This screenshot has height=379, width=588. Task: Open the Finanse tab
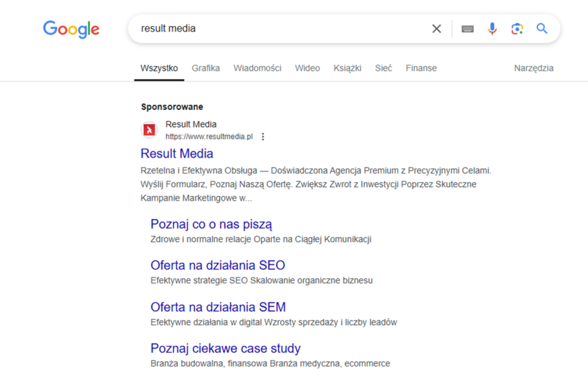pos(421,68)
